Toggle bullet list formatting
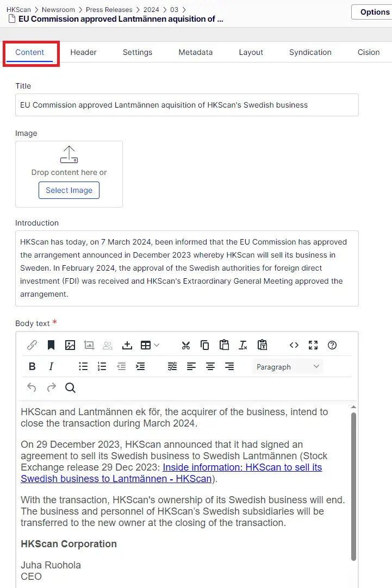 coord(83,366)
